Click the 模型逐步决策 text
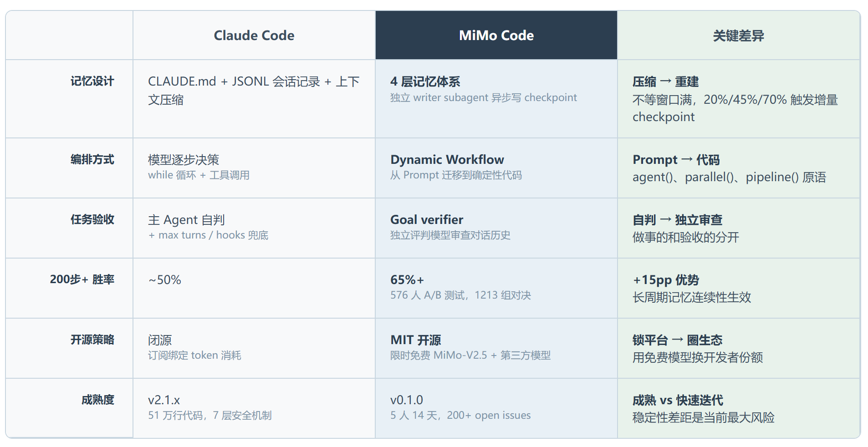This screenshot has width=868, height=447. 184,160
